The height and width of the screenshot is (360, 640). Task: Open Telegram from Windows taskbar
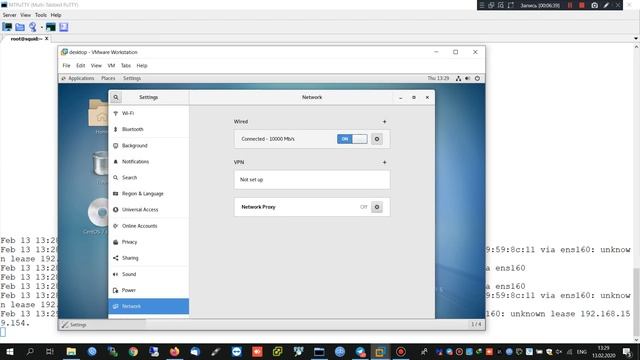360,351
